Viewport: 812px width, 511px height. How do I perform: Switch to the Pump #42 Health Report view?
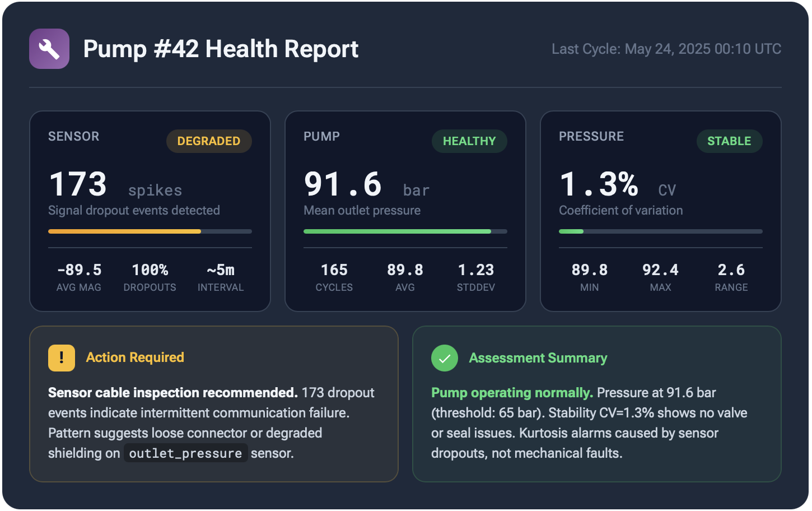click(220, 49)
